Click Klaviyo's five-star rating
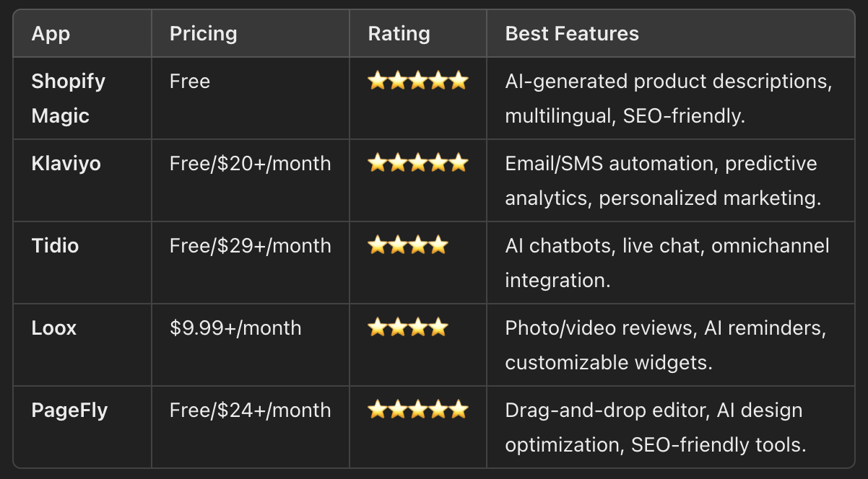Image resolution: width=868 pixels, height=479 pixels. pos(417,163)
